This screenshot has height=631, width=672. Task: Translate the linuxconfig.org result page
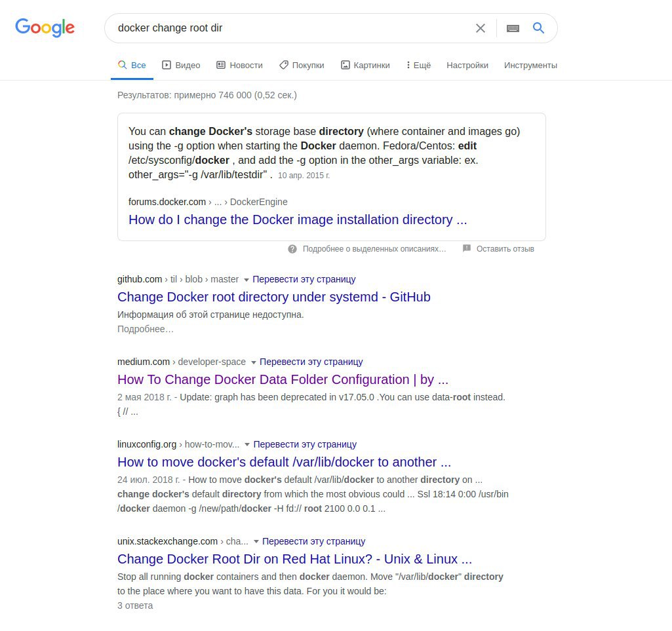click(x=305, y=444)
